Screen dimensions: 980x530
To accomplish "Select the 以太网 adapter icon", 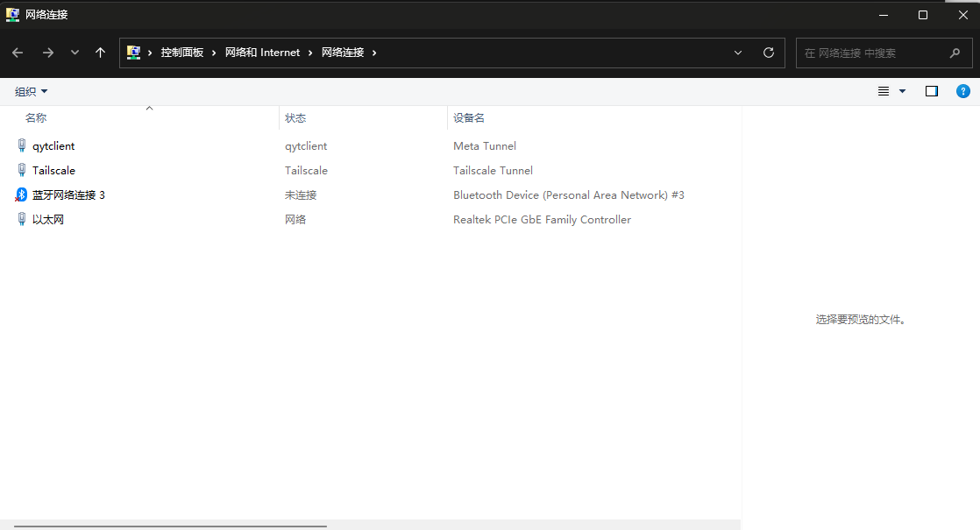I will [x=22, y=219].
